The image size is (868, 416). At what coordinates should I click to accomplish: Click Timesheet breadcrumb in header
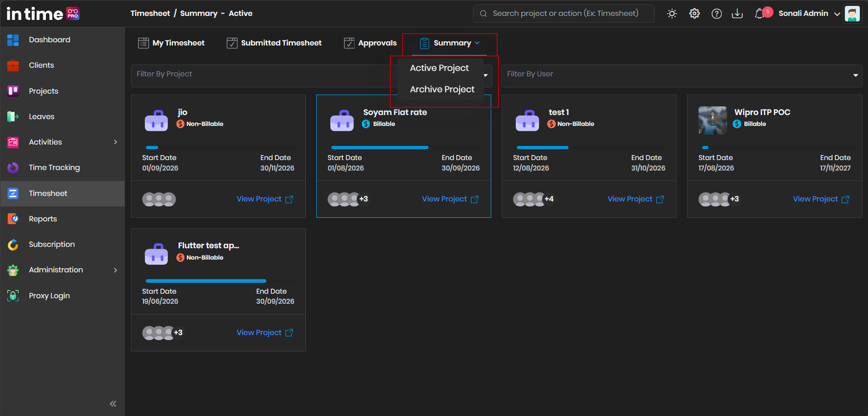pyautogui.click(x=150, y=14)
